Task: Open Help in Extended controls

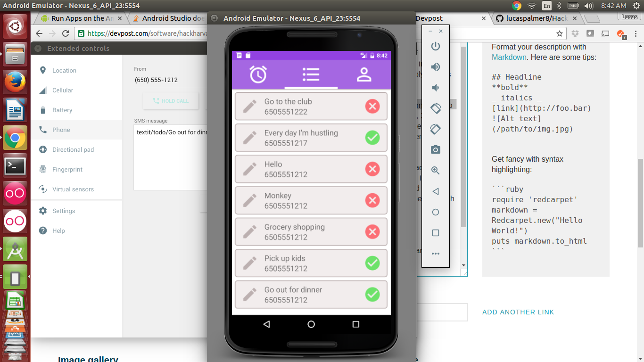Action: [x=76, y=230]
